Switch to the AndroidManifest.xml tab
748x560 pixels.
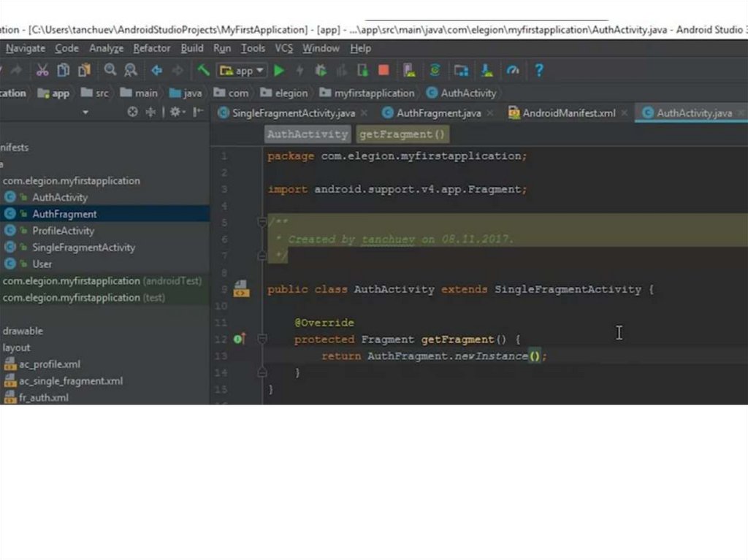coord(568,113)
